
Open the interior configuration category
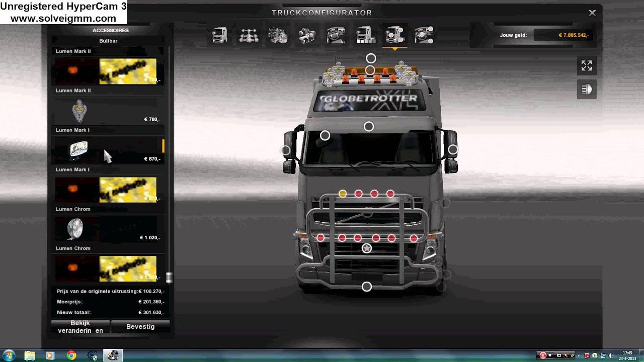[336, 35]
